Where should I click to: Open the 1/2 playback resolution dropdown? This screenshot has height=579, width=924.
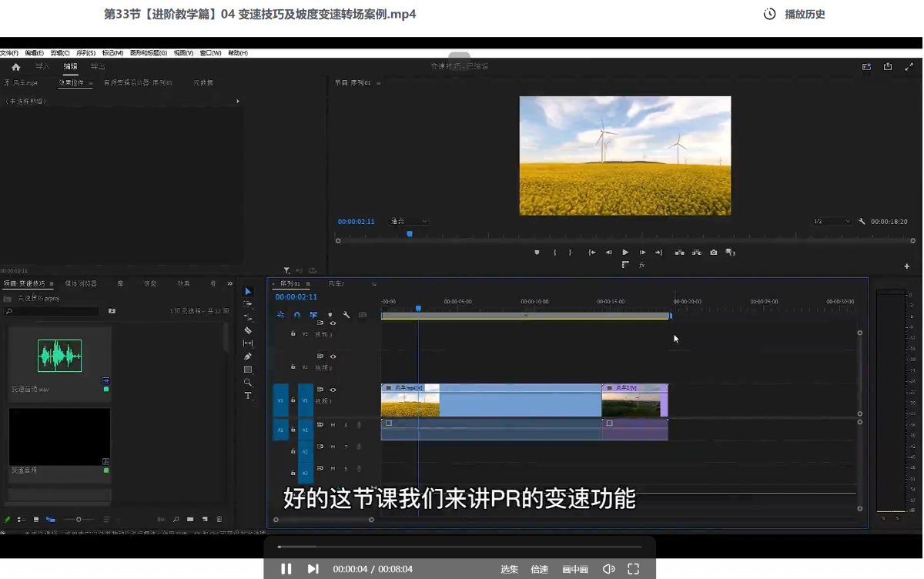pyautogui.click(x=832, y=222)
